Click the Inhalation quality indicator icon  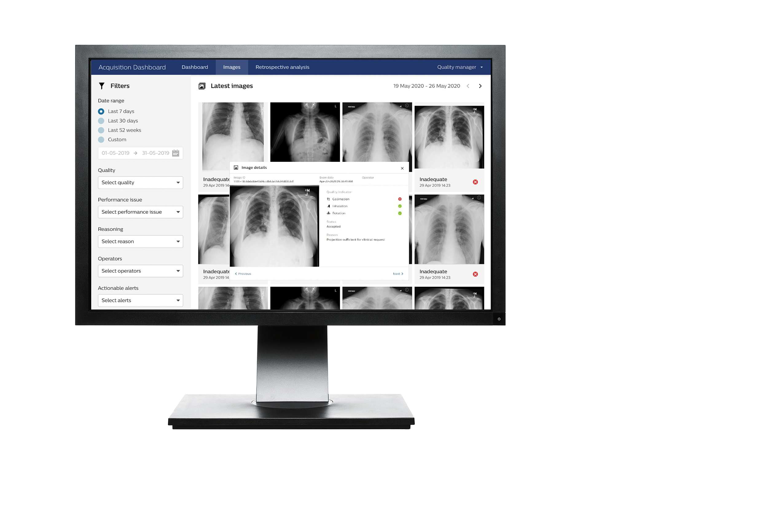coord(329,206)
